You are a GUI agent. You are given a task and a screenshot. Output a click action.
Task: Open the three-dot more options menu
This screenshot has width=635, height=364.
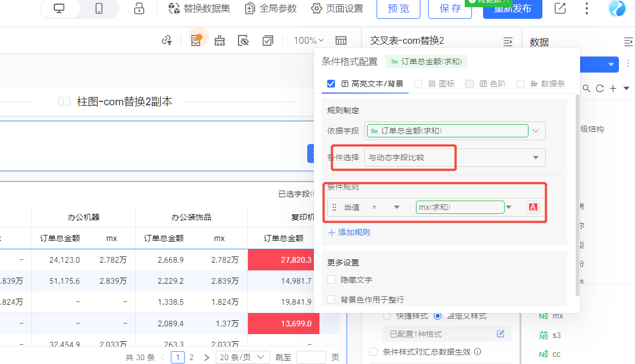pyautogui.click(x=587, y=9)
